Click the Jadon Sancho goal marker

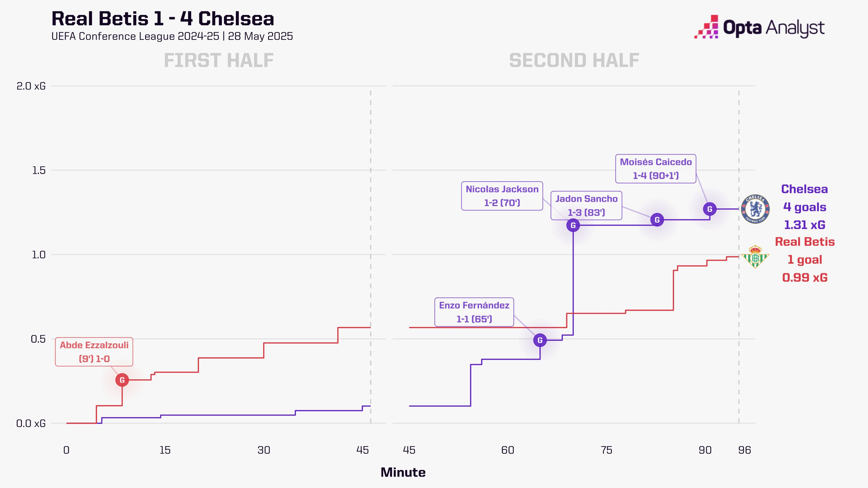(657, 220)
